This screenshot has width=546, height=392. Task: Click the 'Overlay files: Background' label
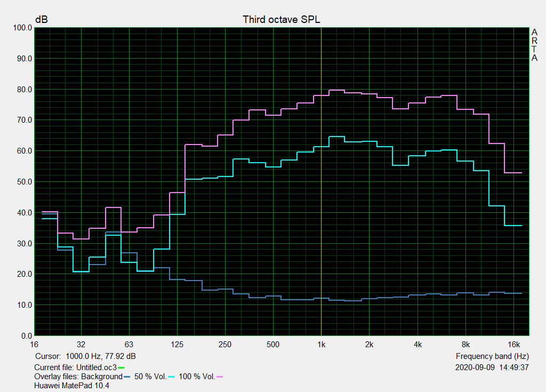(x=78, y=377)
